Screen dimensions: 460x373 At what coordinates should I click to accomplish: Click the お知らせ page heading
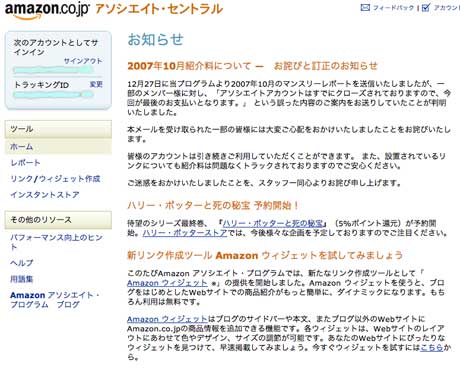coord(156,40)
